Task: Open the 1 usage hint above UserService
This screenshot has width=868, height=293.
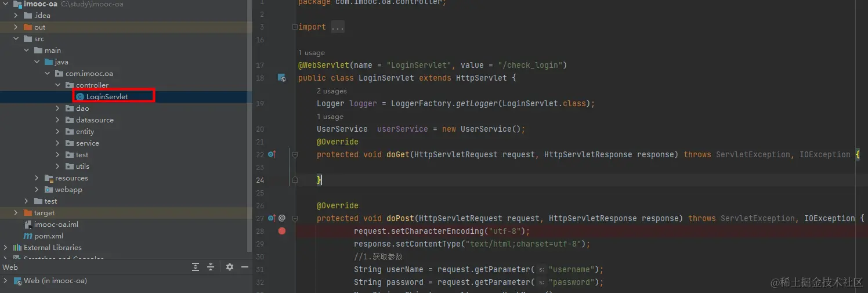Action: coord(330,117)
